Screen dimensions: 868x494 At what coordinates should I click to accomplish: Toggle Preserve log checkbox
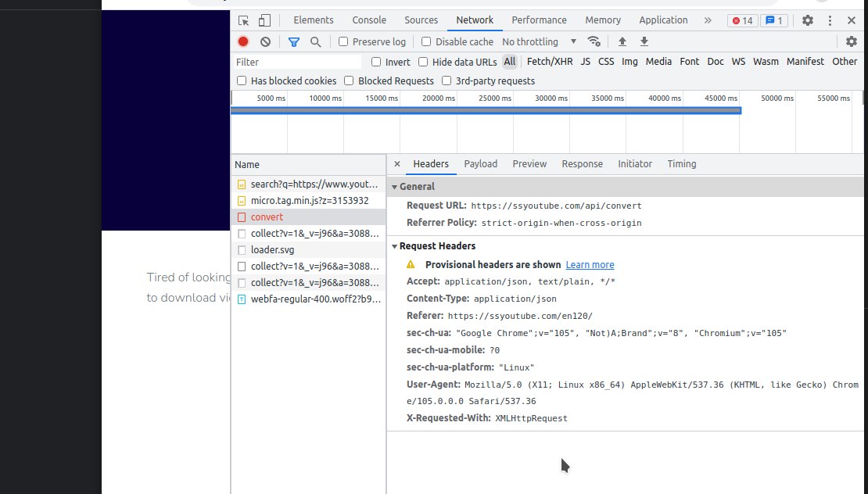point(343,41)
